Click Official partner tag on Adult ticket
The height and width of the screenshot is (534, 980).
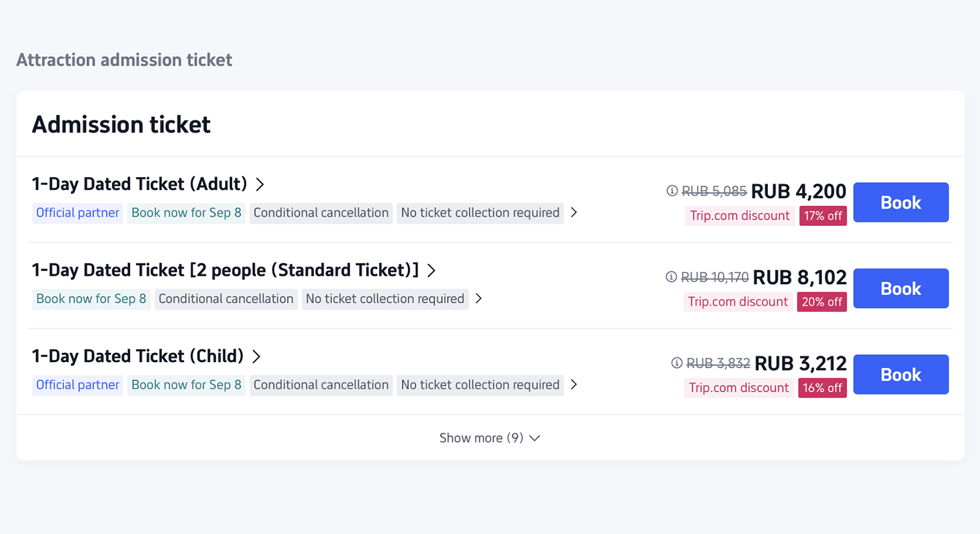pos(77,213)
